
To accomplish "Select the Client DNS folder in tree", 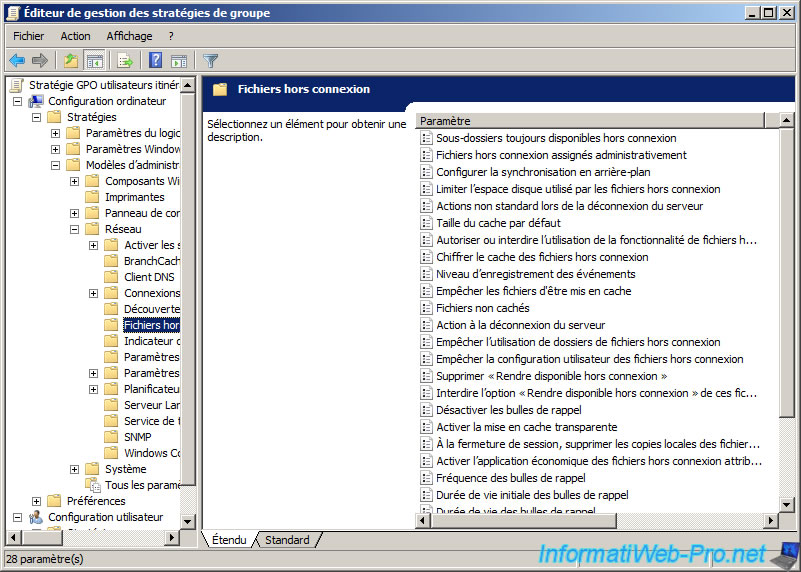I will 150,277.
